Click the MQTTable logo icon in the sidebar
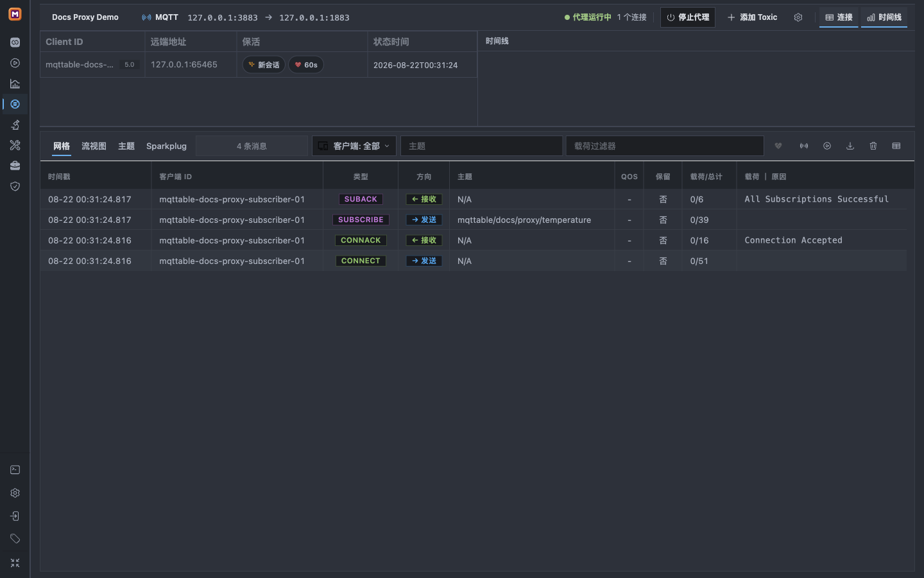This screenshot has height=578, width=924. [15, 14]
